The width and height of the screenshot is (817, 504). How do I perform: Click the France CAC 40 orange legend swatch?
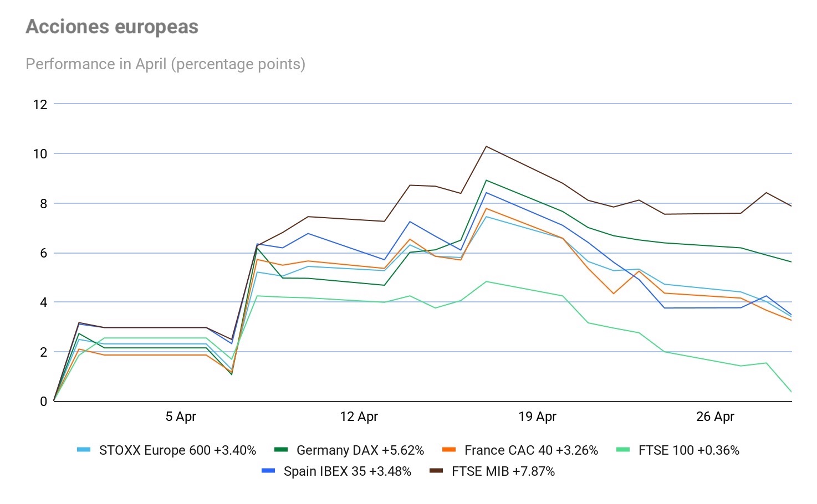click(x=449, y=450)
